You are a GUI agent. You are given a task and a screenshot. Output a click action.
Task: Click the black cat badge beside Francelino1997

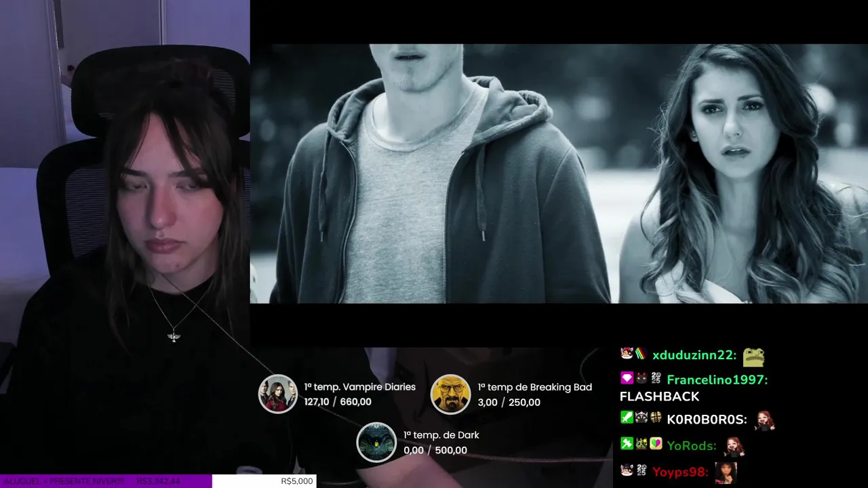pos(641,378)
